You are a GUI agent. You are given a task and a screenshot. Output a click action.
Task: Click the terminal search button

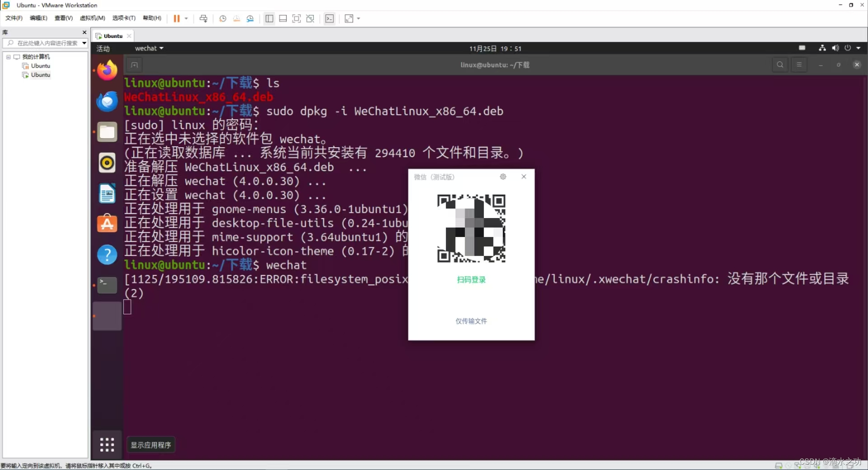(x=780, y=65)
